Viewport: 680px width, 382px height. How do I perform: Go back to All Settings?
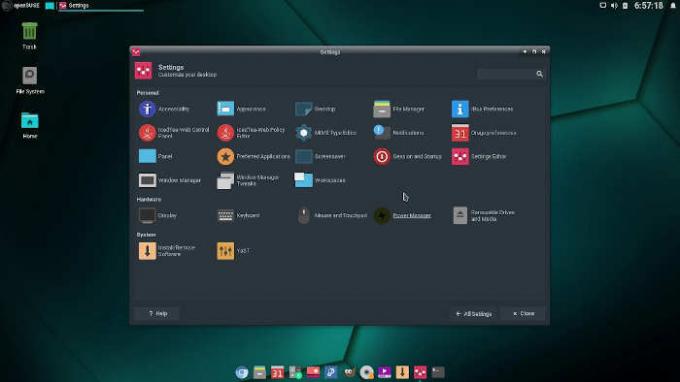coord(474,313)
